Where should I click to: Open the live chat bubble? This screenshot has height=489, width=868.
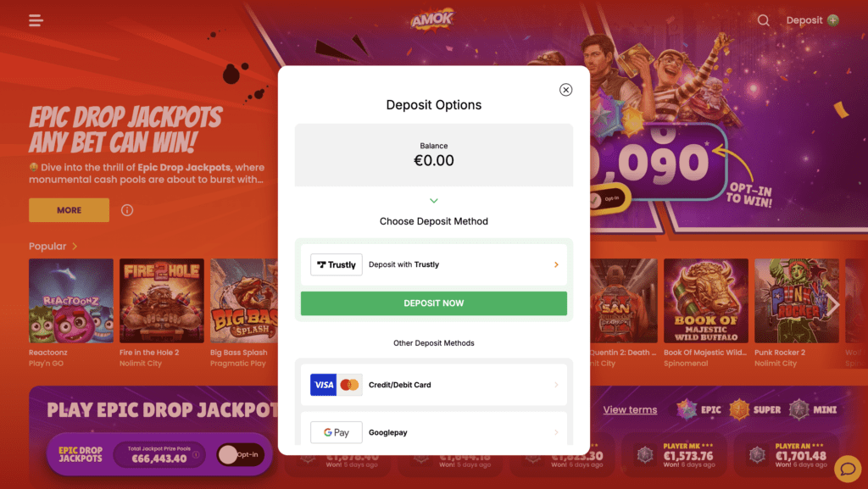(848, 470)
